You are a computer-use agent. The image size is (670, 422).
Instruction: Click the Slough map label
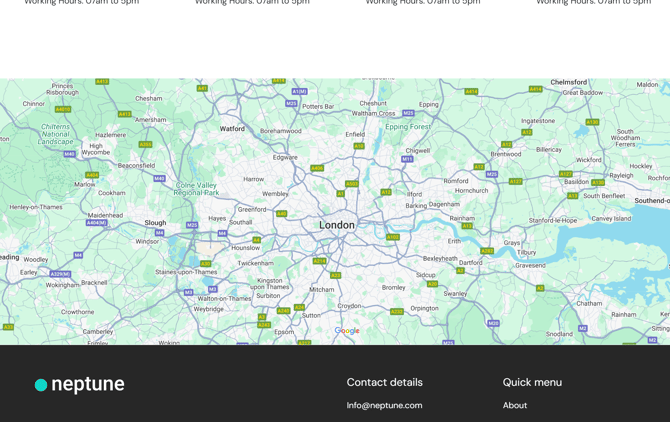[x=155, y=223]
